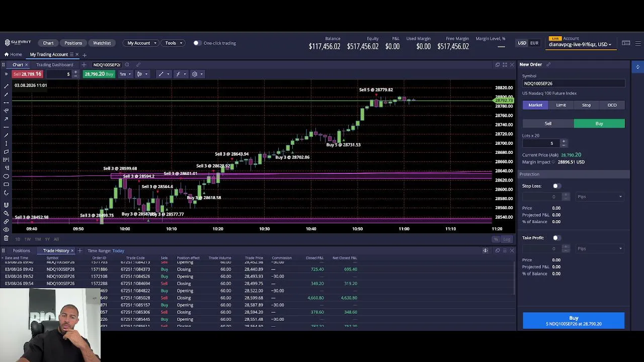Change Time Range from Today

[118, 250]
